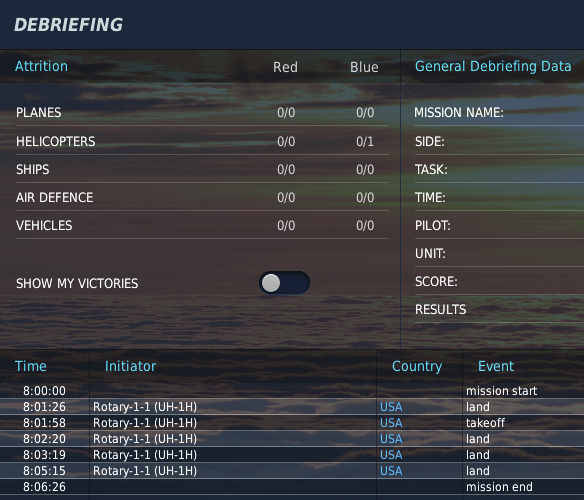This screenshot has width=584, height=500.
Task: Click the Helicopters Blue value 0/1
Action: click(x=365, y=142)
